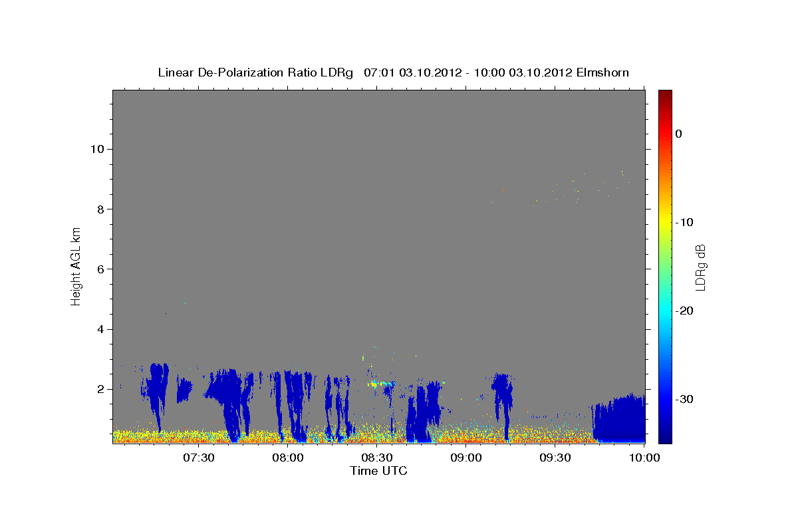Image resolution: width=798 pixels, height=532 pixels.
Task: Click the '10:00' time tick label
Action: point(644,458)
